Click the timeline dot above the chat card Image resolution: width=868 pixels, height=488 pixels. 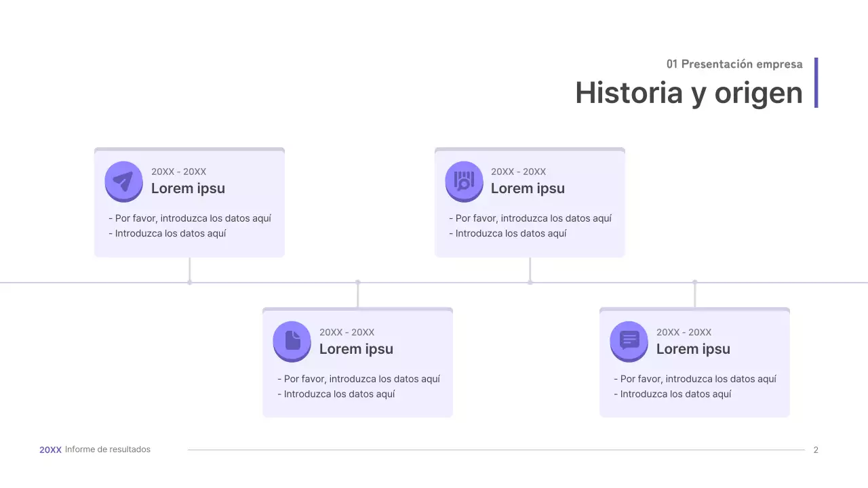(x=694, y=282)
